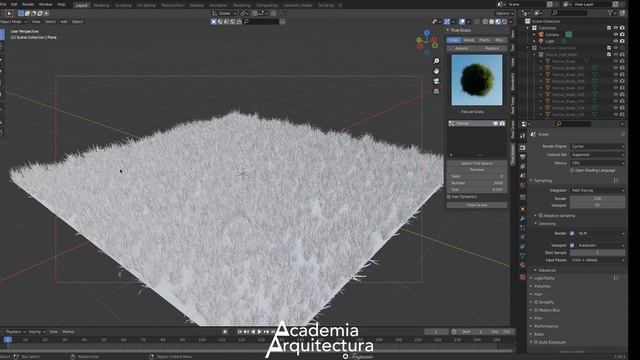Select the Light object in outliner

[x=550, y=41]
